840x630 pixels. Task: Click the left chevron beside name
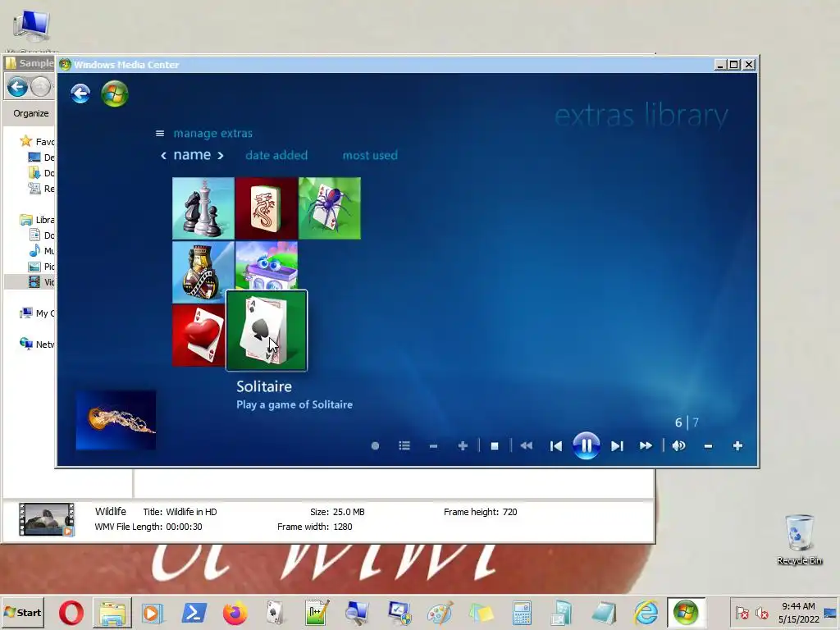click(x=163, y=156)
